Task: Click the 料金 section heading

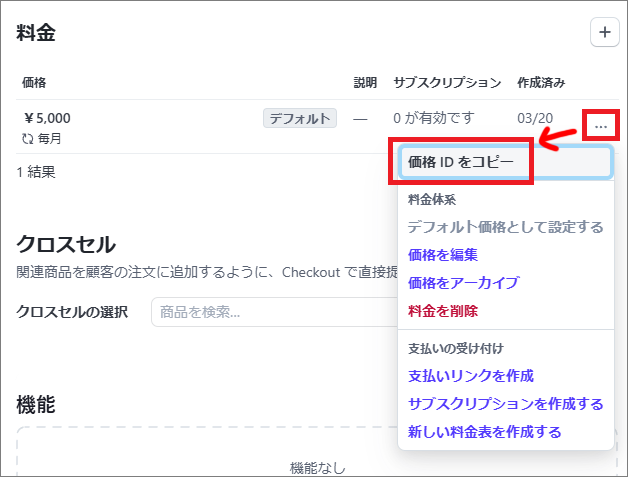Action: tap(36, 32)
